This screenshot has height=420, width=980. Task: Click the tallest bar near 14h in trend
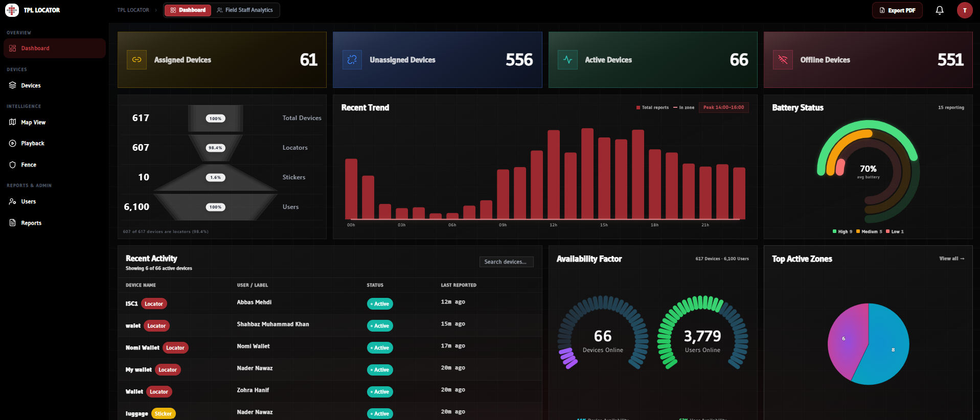587,174
